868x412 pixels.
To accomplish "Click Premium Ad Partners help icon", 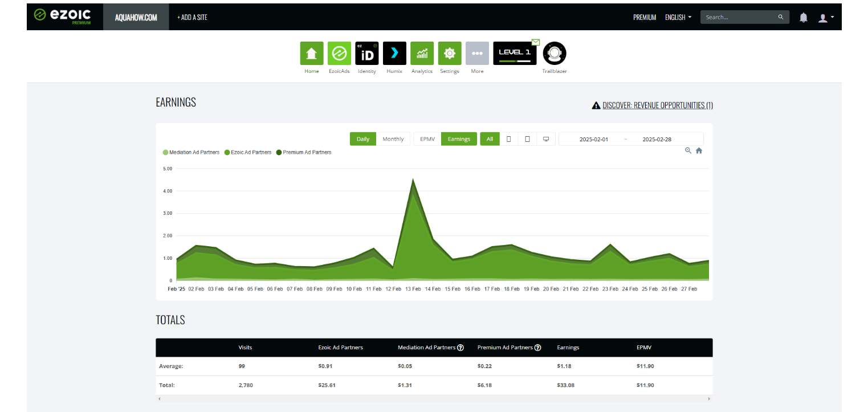I will click(x=537, y=348).
